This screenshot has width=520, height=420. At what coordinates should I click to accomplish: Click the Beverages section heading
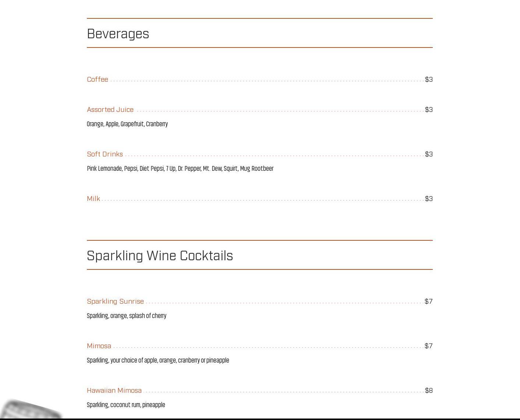(118, 34)
